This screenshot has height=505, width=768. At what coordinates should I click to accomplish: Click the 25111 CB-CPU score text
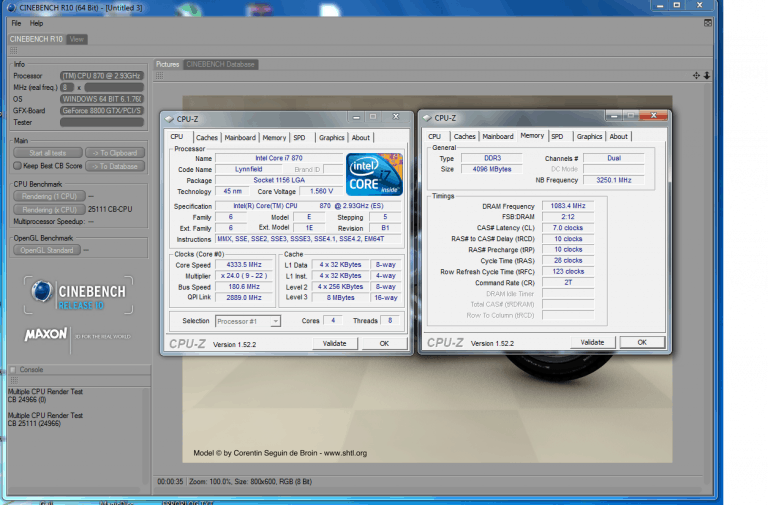pos(110,209)
